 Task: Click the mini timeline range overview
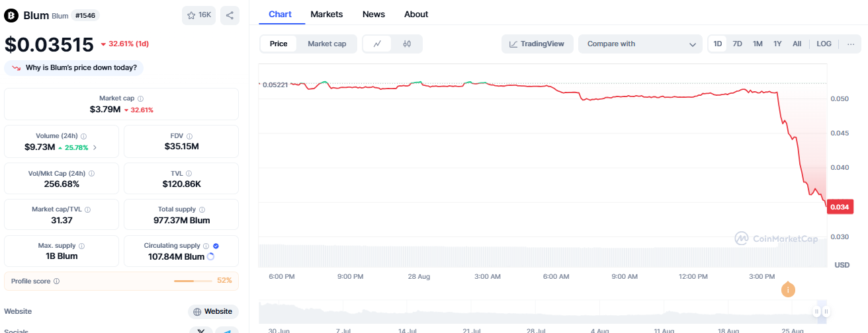pyautogui.click(x=542, y=313)
